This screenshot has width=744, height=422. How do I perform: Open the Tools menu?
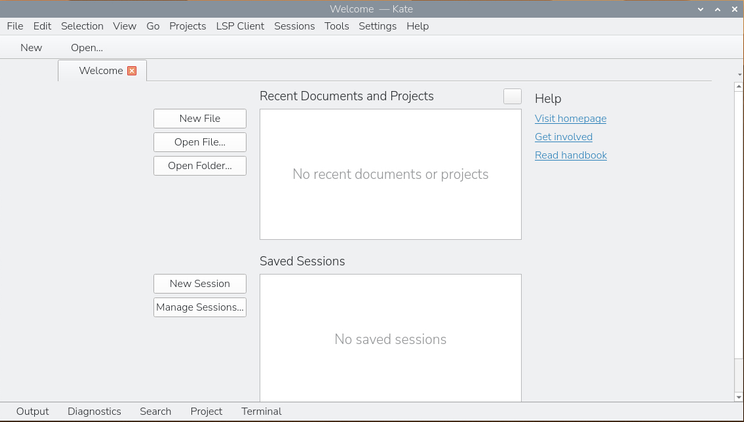click(x=336, y=26)
